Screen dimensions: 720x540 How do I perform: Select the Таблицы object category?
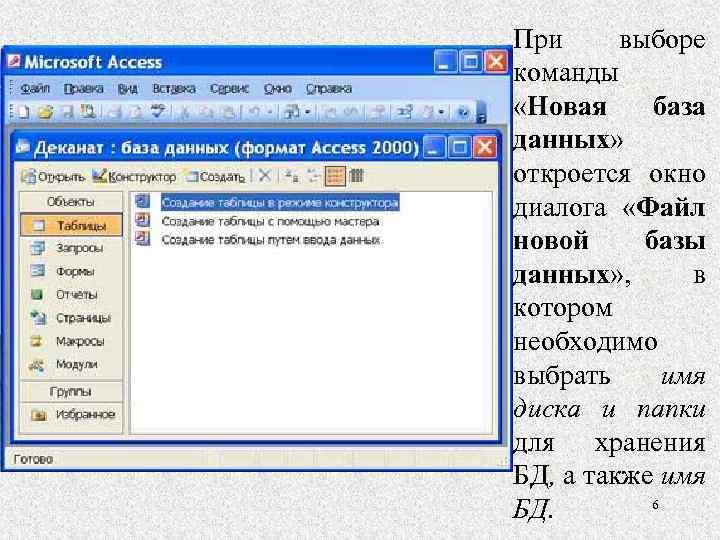coord(71,225)
